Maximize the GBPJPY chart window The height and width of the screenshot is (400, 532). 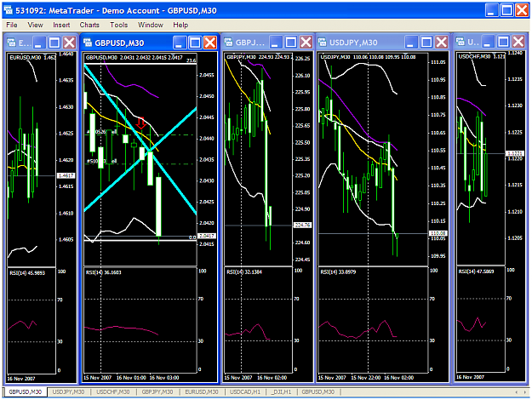point(291,43)
